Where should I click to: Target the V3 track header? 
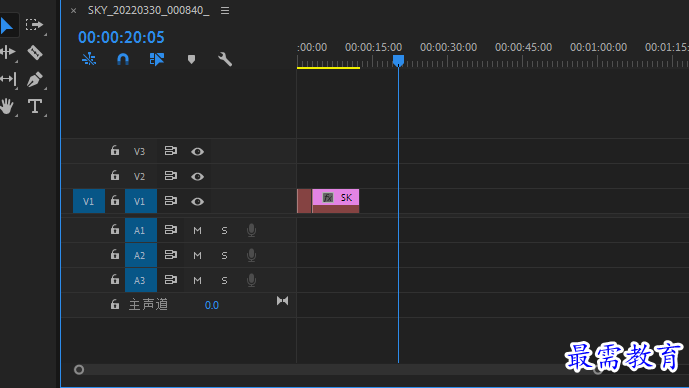139,152
